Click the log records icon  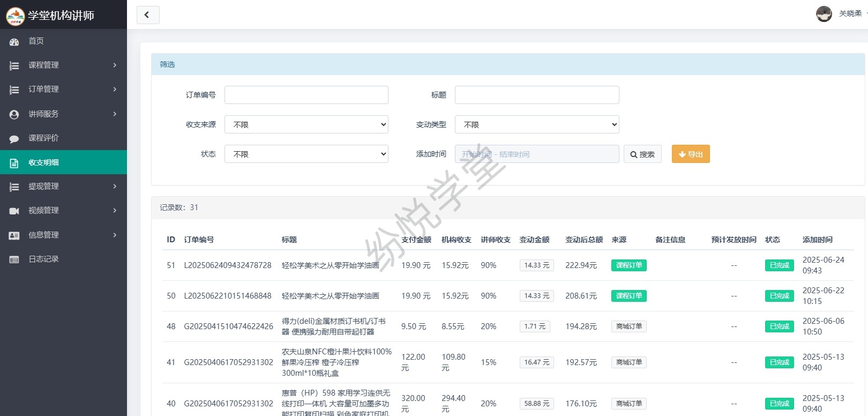tap(14, 259)
